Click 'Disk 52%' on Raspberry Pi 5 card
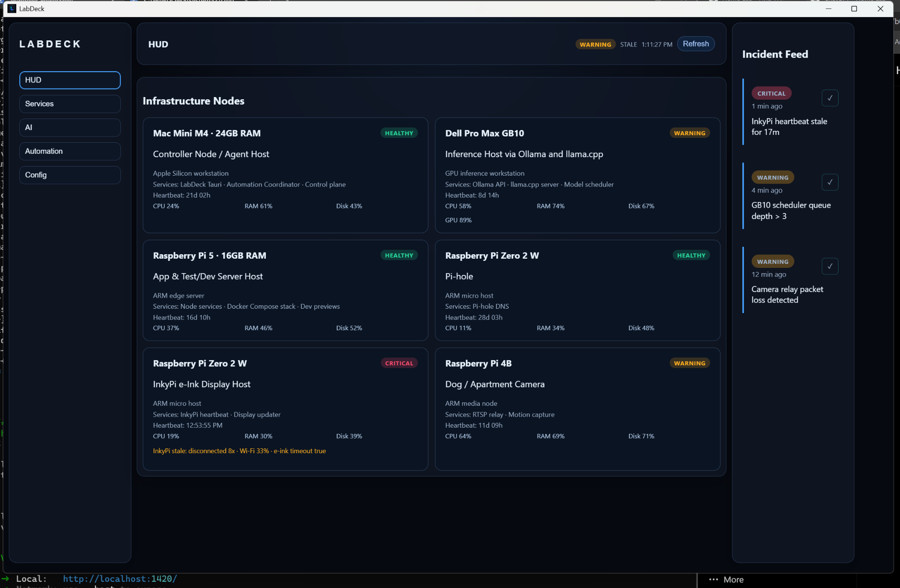Image resolution: width=900 pixels, height=588 pixels. (349, 328)
